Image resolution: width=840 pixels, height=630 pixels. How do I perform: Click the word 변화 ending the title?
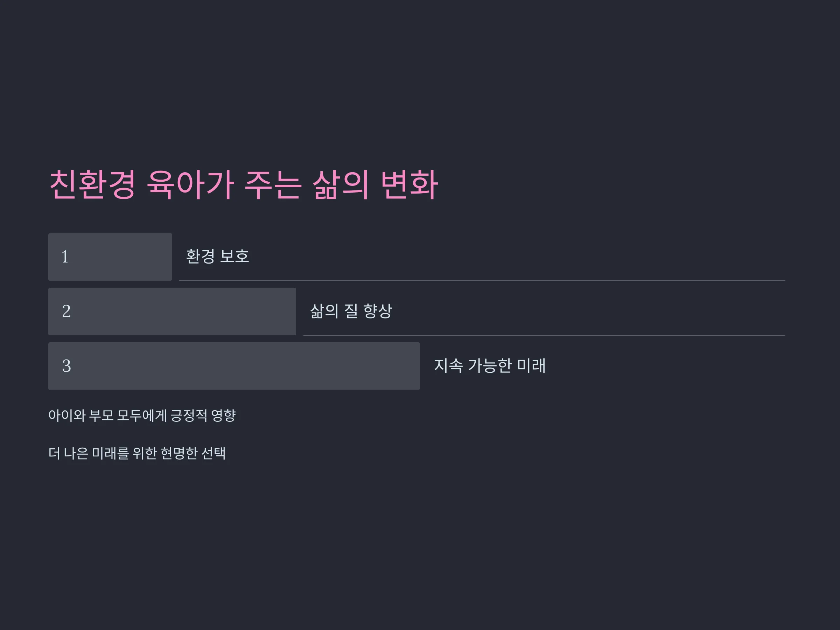[x=409, y=185]
